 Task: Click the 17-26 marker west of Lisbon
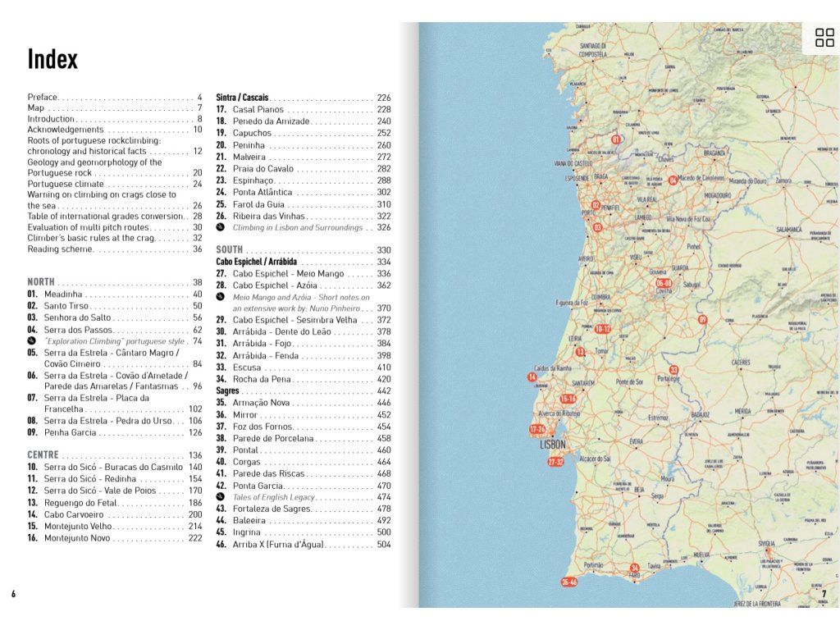pos(537,429)
